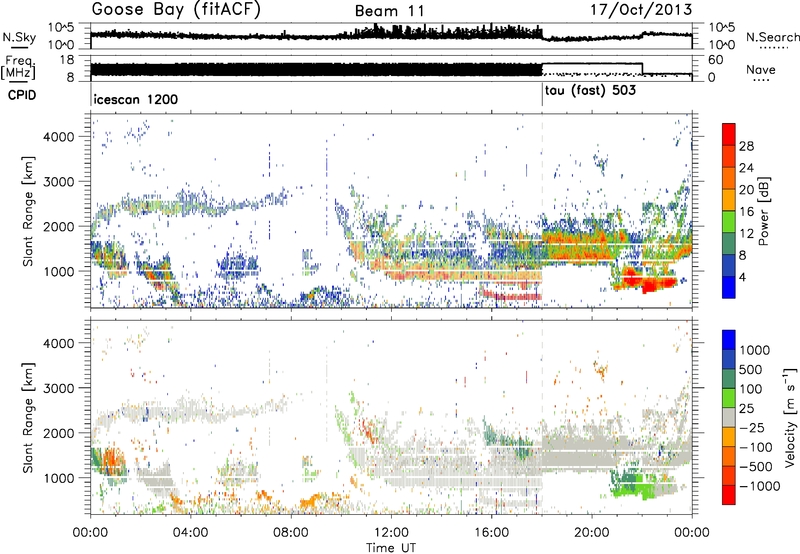Click the red-orange velocity patch near 00:30
The image size is (800, 554).
click(111, 461)
